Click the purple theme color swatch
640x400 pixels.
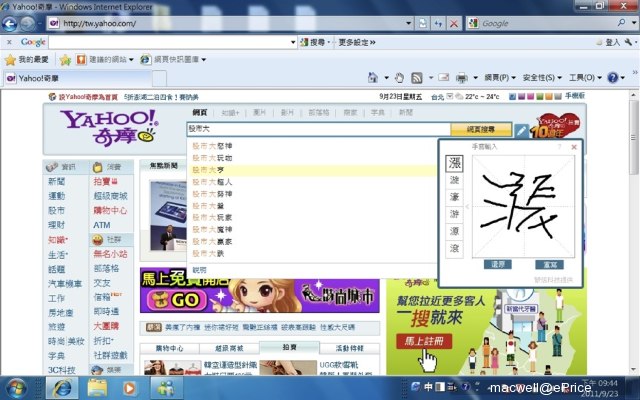[x=522, y=97]
